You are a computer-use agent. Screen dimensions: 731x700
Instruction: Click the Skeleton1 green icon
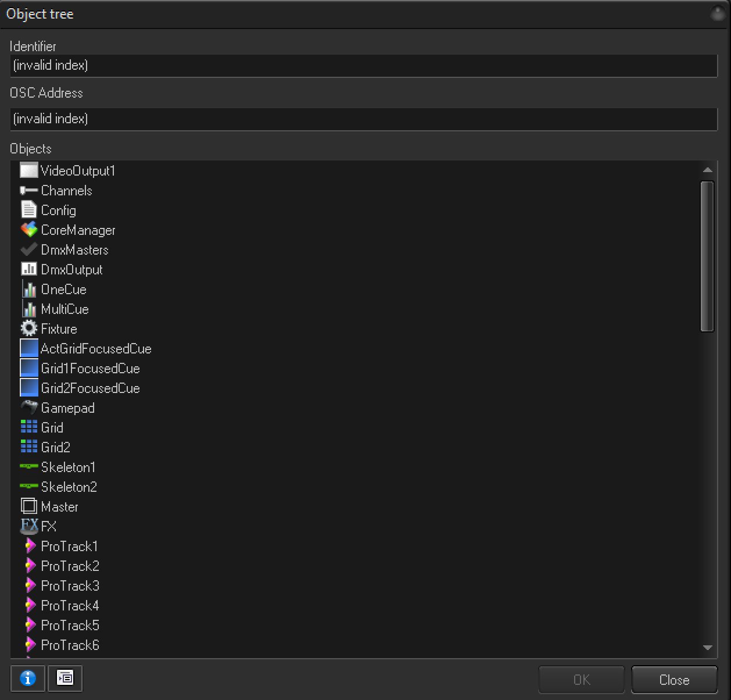(28, 467)
